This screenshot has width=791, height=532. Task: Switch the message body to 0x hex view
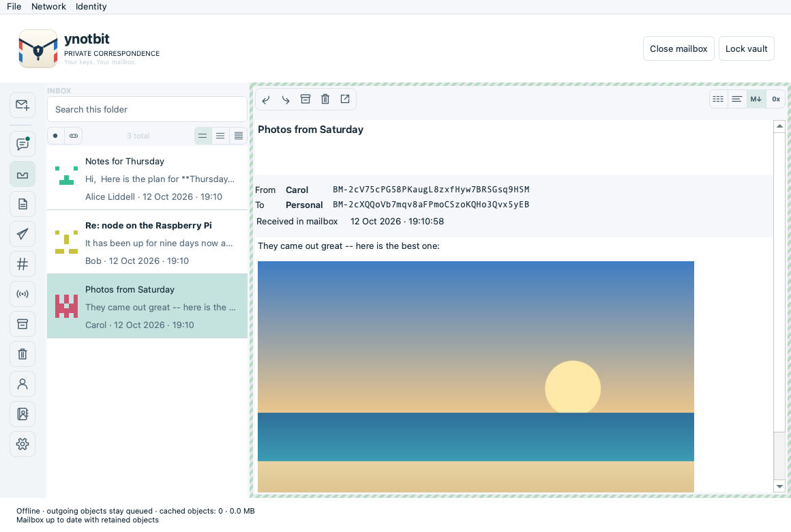tap(776, 100)
